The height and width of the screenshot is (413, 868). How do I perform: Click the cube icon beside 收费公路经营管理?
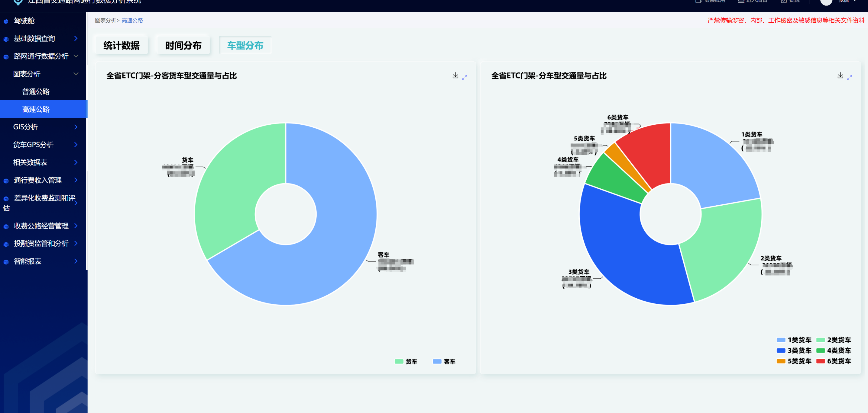coord(6,226)
